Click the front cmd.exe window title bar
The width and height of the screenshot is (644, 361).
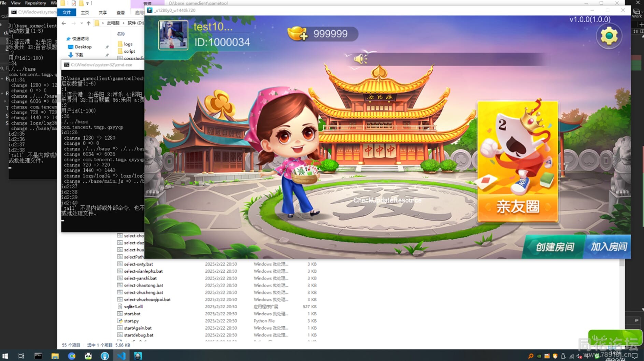coord(102,65)
